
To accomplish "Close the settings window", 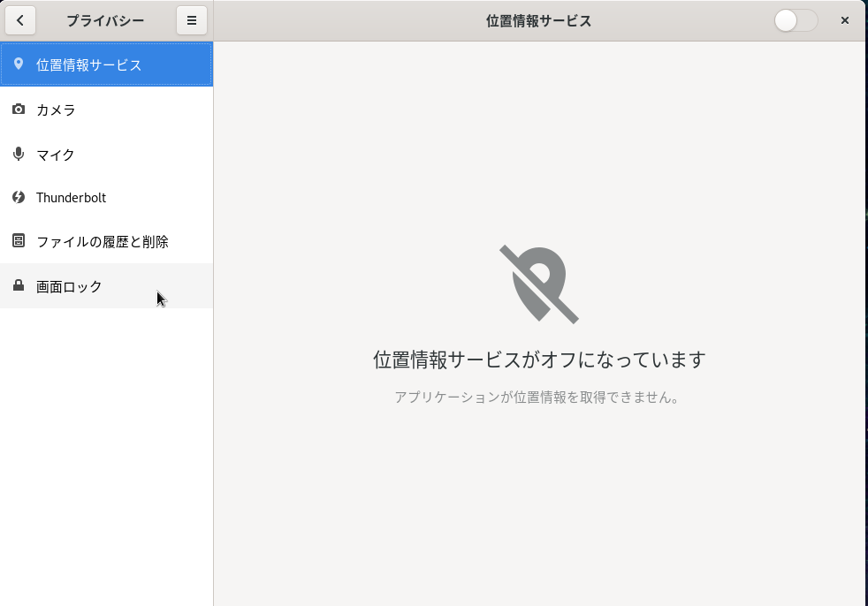I will (x=845, y=20).
